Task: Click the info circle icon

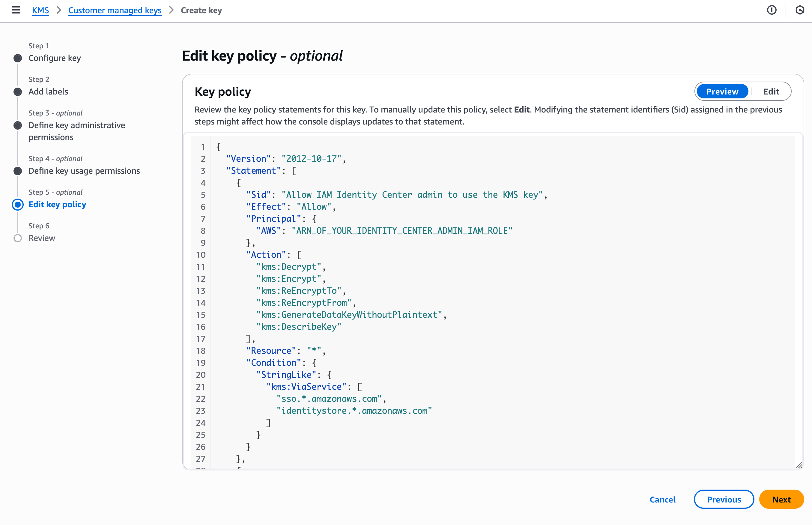Action: pos(772,10)
